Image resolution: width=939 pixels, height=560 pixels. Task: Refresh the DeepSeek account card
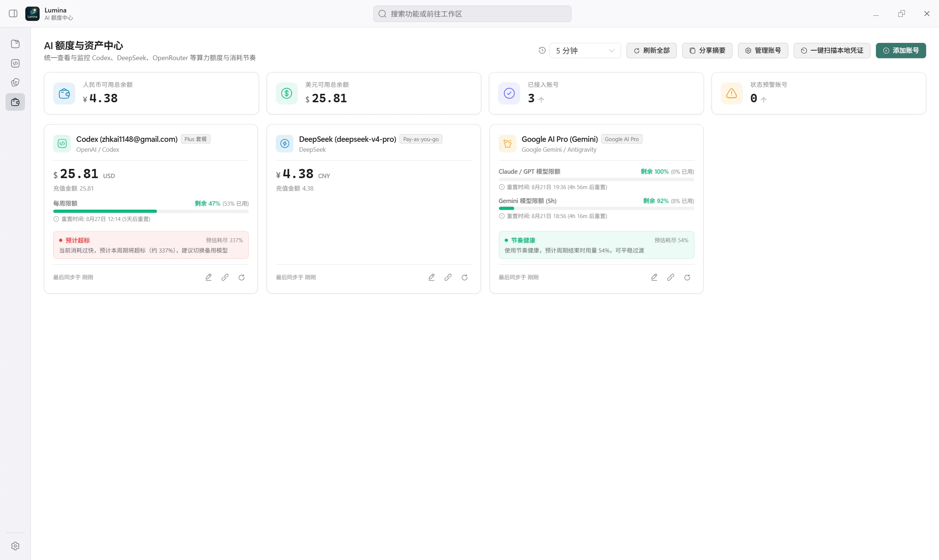click(465, 277)
